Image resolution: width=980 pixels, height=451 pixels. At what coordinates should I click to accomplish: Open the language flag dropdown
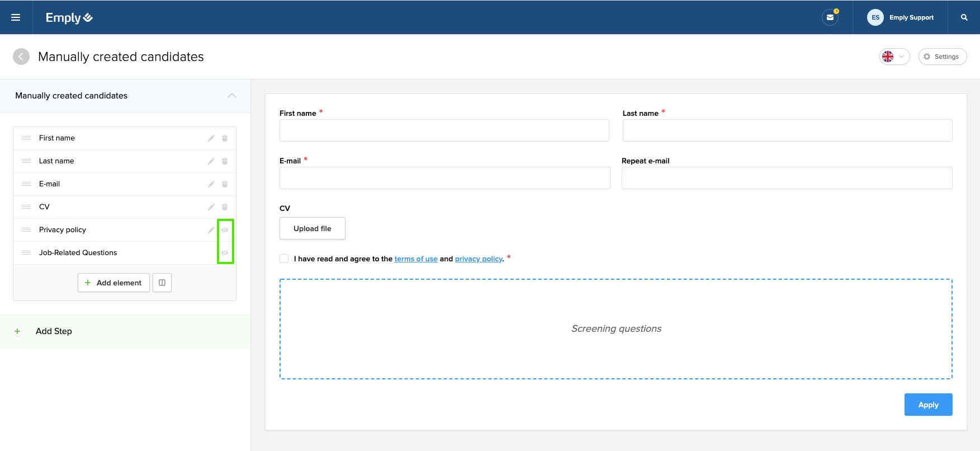coord(894,57)
